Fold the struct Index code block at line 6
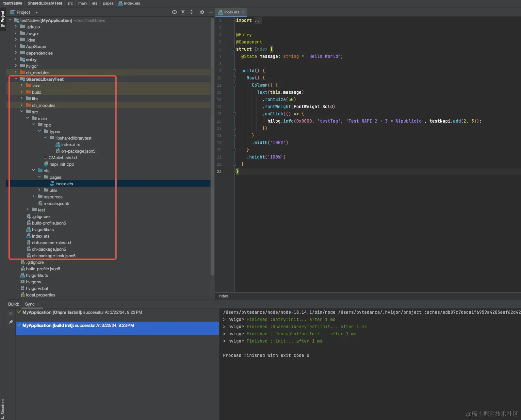 coord(234,49)
